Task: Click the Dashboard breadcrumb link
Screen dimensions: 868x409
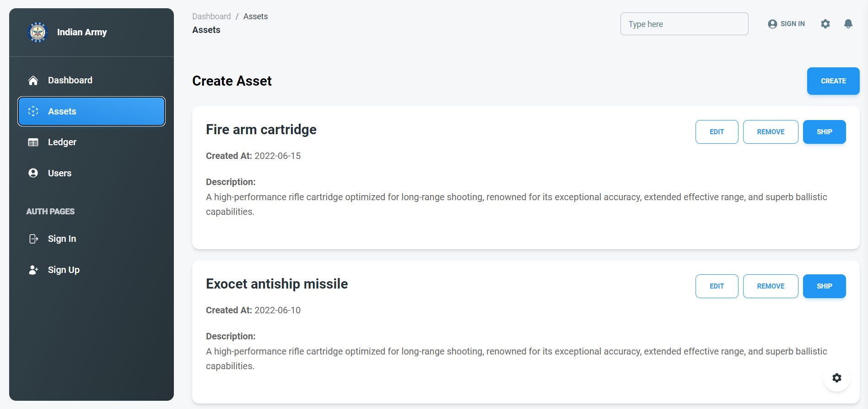Action: click(211, 16)
